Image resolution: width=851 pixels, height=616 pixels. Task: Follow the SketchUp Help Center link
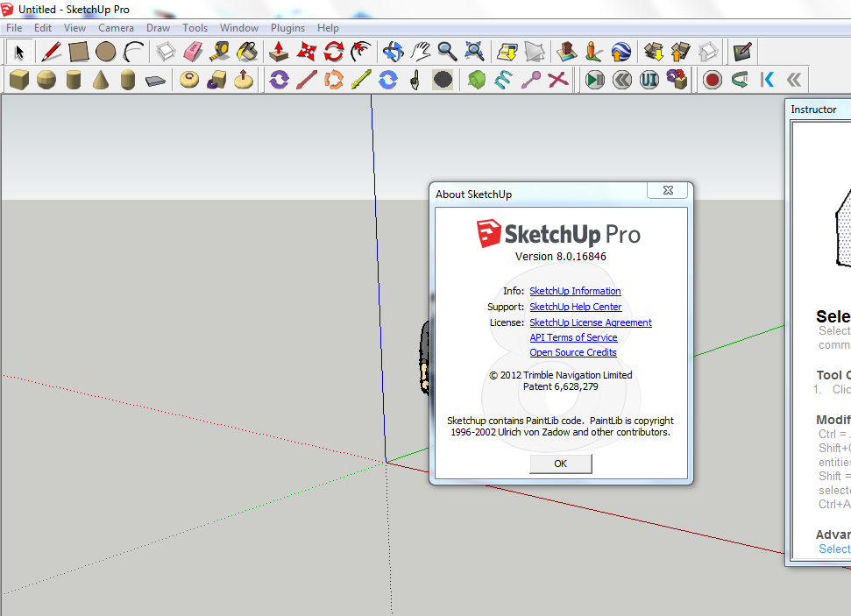pyautogui.click(x=575, y=307)
